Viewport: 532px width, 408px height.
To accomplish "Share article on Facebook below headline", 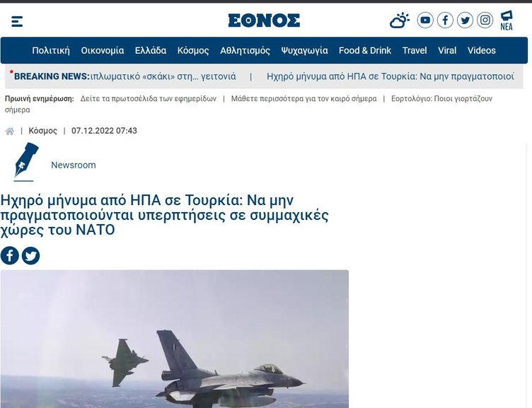I will pyautogui.click(x=9, y=256).
